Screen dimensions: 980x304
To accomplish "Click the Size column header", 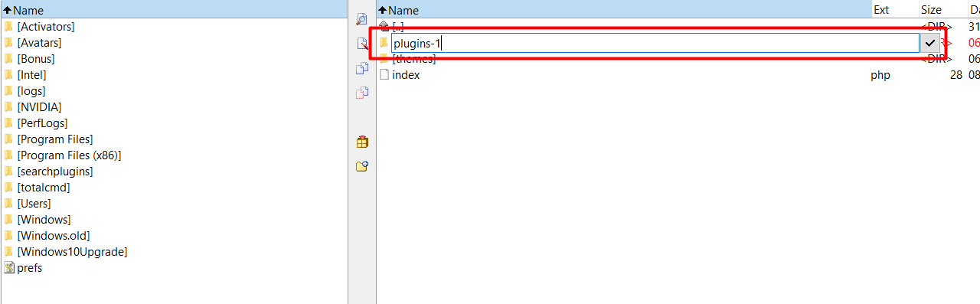I will coord(941,10).
